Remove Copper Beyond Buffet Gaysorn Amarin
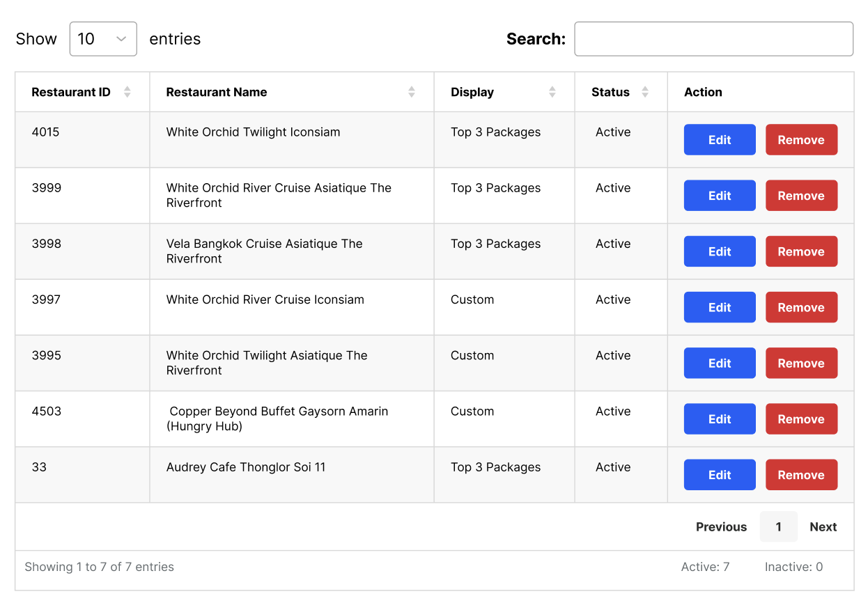868x610 pixels. 801,419
